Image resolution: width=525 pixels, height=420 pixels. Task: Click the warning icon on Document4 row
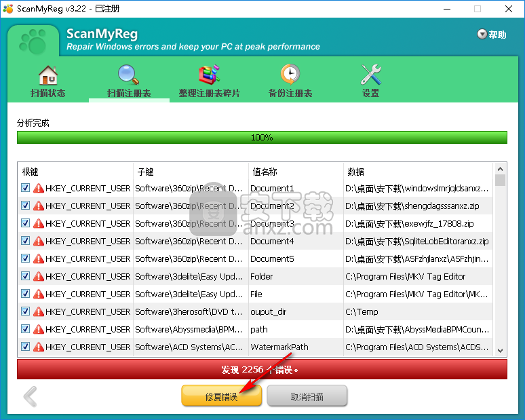(x=39, y=241)
